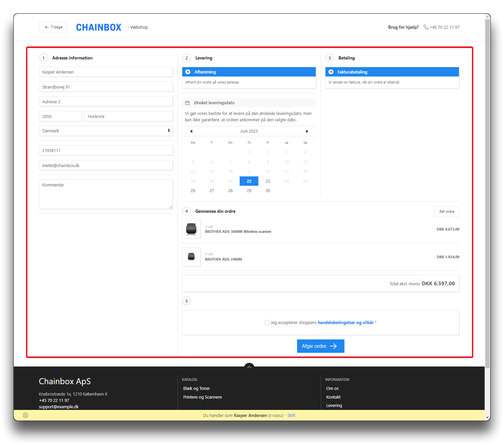Choose June 27 in the calendar
Screen dimensions: 504x445
click(x=212, y=191)
